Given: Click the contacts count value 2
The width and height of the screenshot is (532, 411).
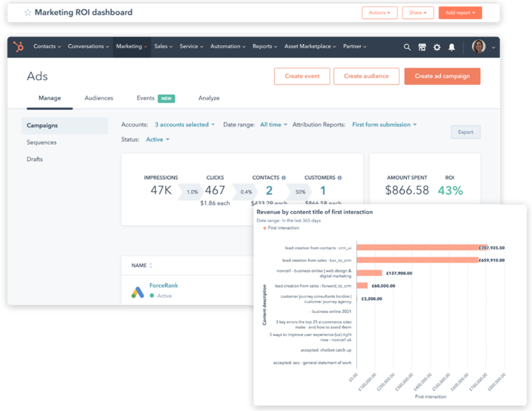Looking at the screenshot, I should tap(269, 191).
